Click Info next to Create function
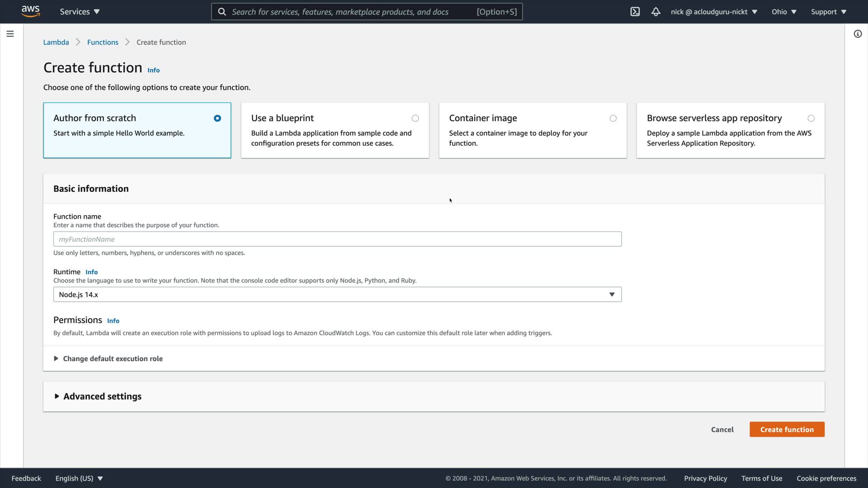This screenshot has width=868, height=488. (x=153, y=70)
